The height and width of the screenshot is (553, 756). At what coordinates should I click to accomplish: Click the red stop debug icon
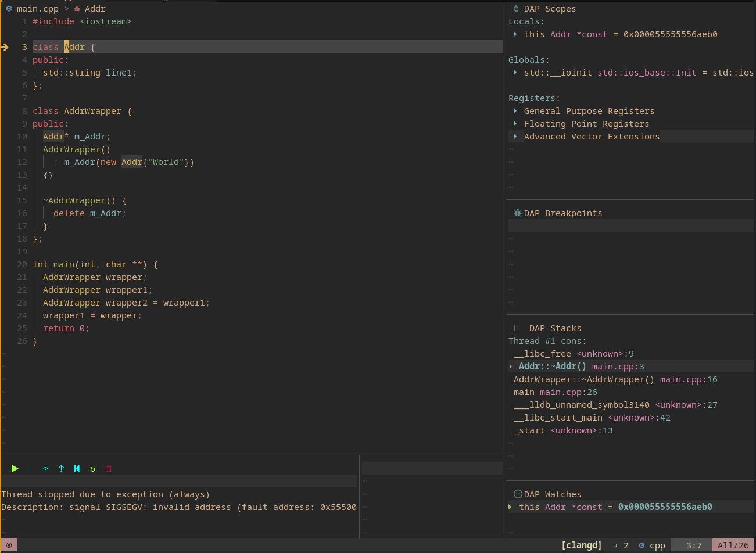(x=108, y=469)
